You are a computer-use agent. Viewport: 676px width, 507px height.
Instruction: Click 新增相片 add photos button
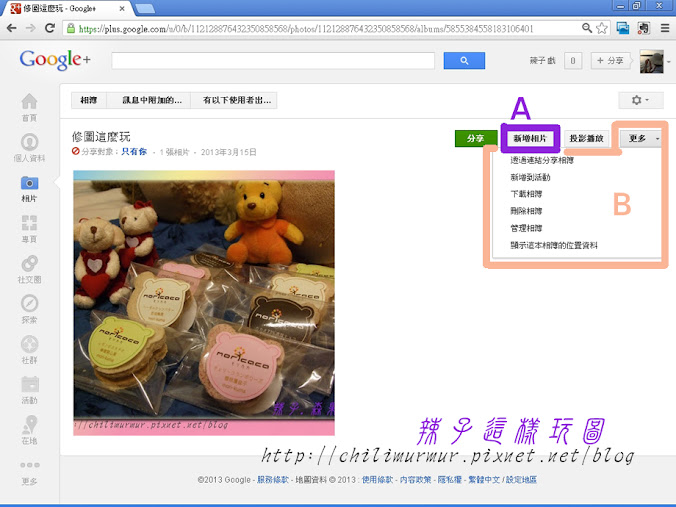tap(530, 138)
